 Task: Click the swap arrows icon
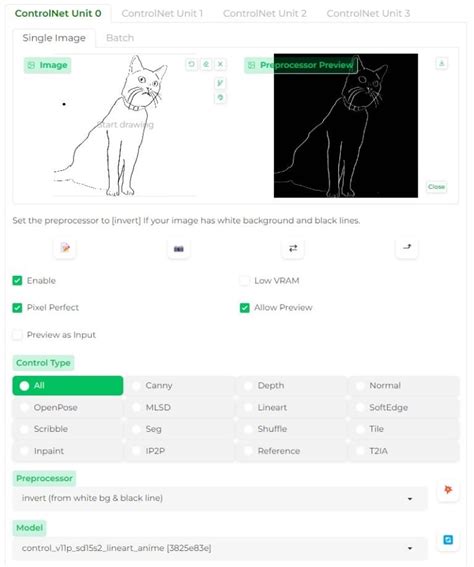click(x=293, y=248)
